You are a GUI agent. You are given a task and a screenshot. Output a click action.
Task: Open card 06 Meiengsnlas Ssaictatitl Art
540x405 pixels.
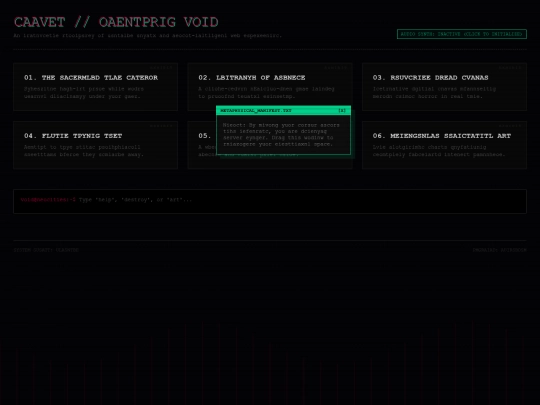pos(444,145)
